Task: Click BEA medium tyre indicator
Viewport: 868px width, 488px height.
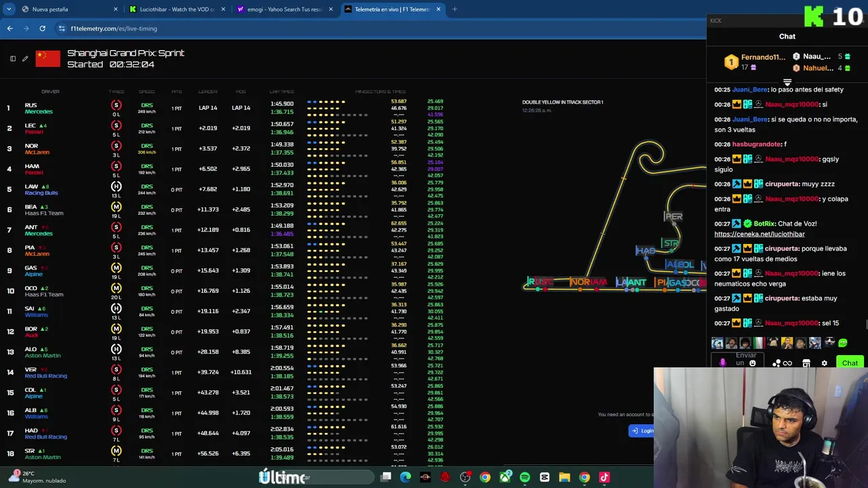Action: (x=116, y=207)
